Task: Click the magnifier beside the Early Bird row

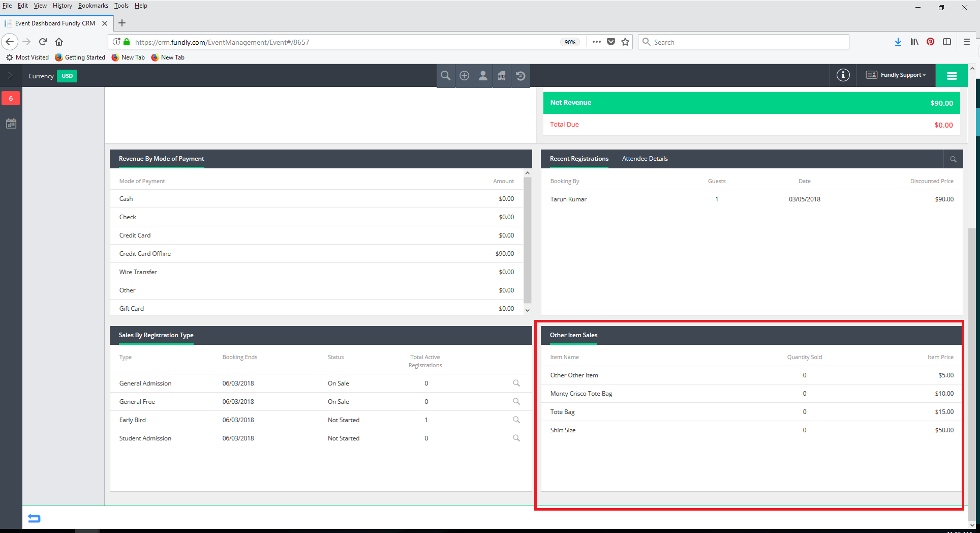Action: click(x=516, y=420)
